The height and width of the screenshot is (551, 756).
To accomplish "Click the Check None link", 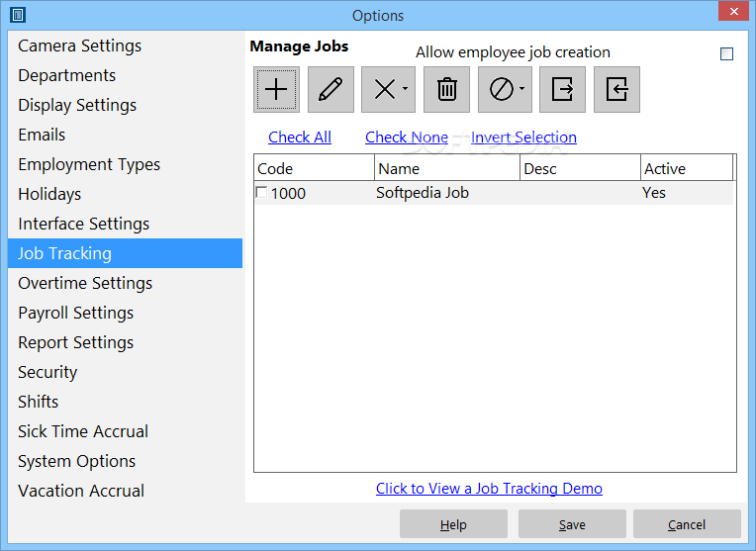I will coord(407,138).
